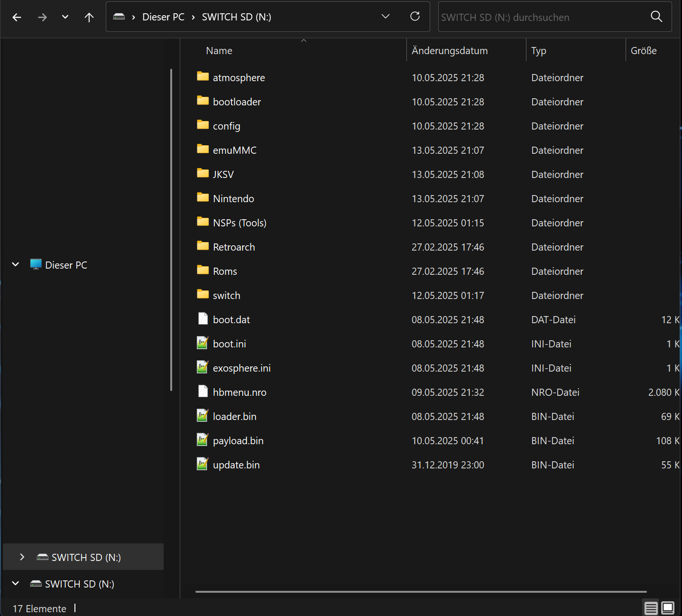Click the 'payload.bin' file name

238,441
